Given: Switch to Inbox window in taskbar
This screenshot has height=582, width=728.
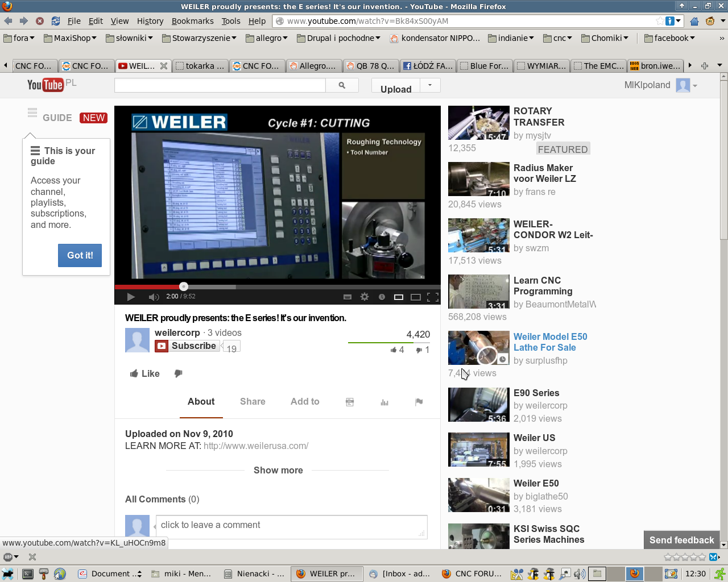Looking at the screenshot, I should coord(400,574).
